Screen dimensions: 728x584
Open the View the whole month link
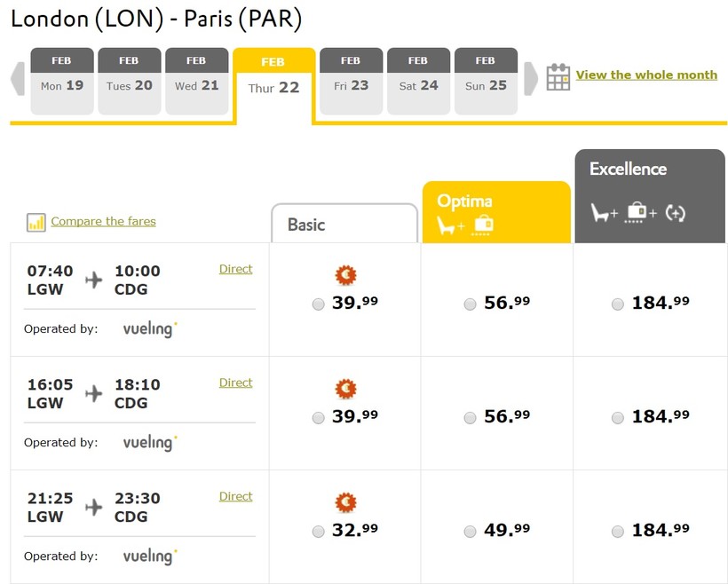coord(646,75)
